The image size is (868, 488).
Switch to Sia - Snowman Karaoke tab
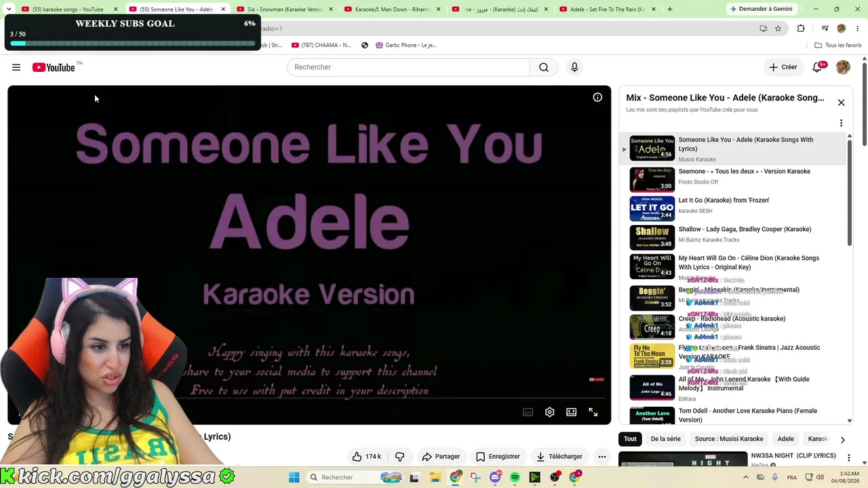click(283, 9)
